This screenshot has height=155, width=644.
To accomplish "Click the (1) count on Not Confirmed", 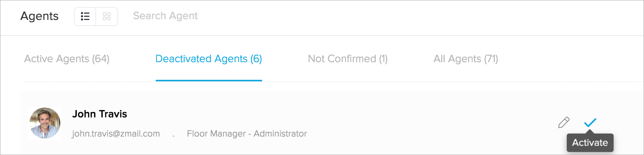I will coord(383,59).
